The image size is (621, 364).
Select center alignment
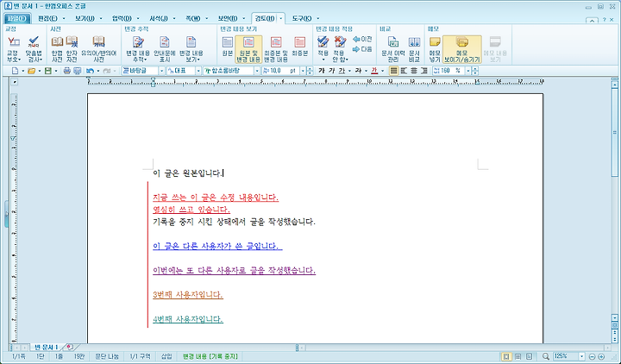point(414,71)
